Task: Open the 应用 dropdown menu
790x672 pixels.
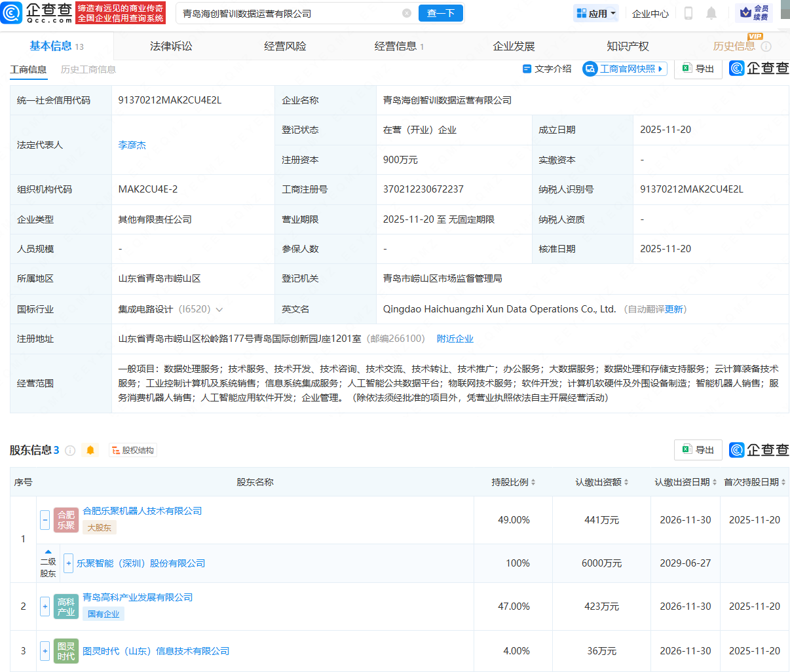Action: [595, 13]
